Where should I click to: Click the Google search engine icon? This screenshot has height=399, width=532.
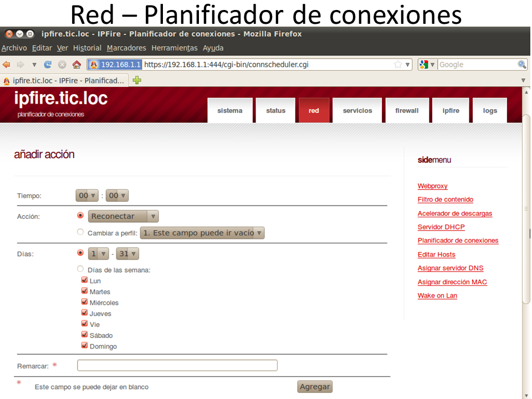point(424,64)
